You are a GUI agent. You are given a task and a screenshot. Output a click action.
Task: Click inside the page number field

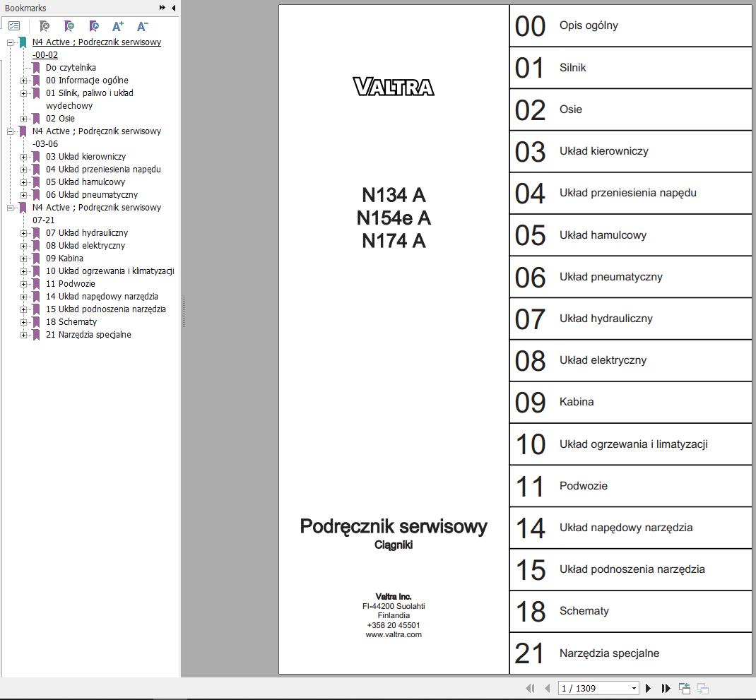pyautogui.click(x=586, y=687)
